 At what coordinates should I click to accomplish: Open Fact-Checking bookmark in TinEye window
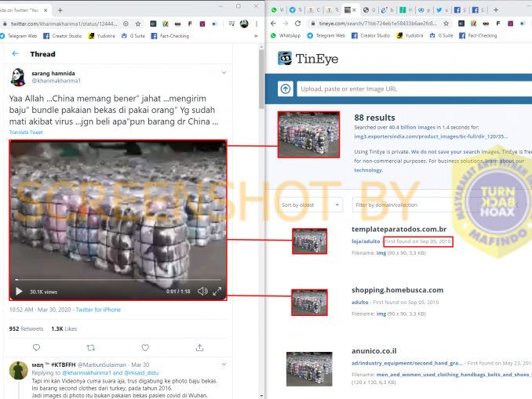pyautogui.click(x=478, y=35)
